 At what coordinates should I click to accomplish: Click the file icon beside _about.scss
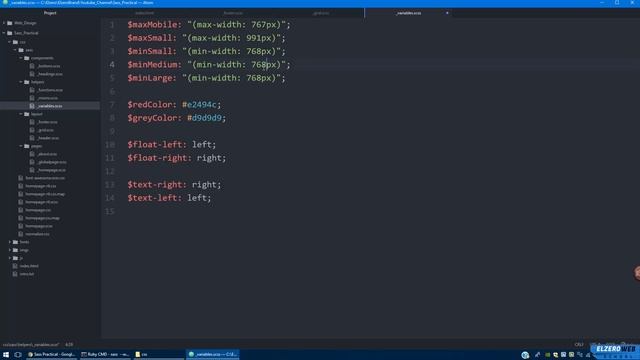tap(32, 154)
